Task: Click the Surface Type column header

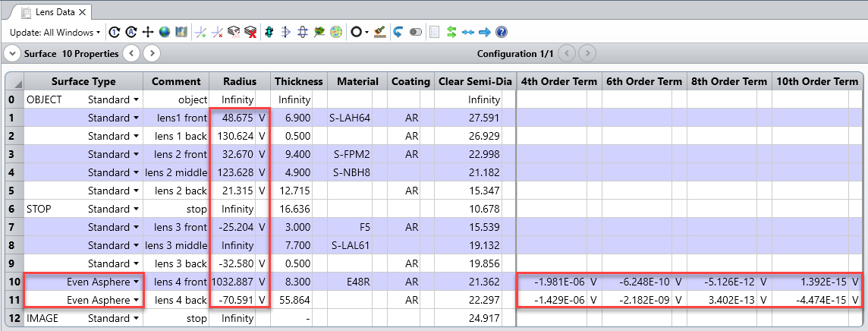Action: [83, 81]
